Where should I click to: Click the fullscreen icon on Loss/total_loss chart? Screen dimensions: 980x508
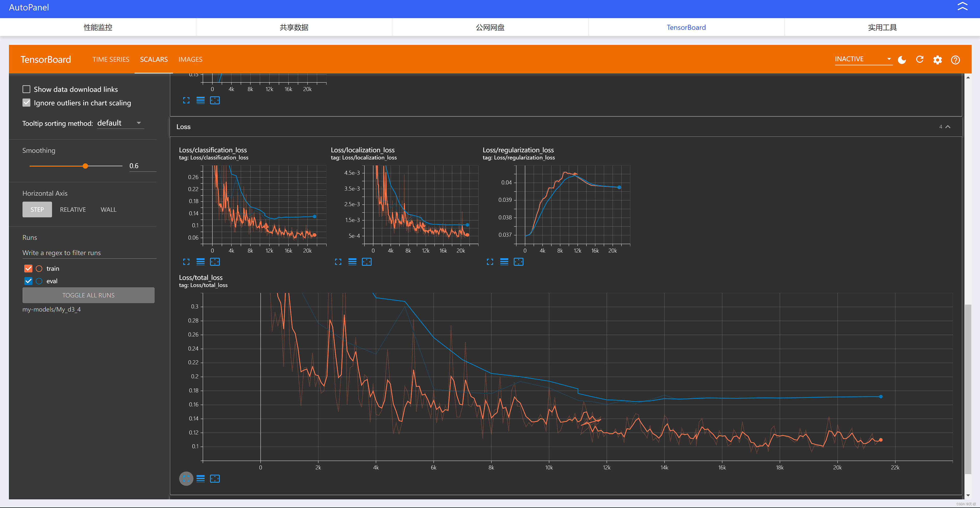pos(187,479)
